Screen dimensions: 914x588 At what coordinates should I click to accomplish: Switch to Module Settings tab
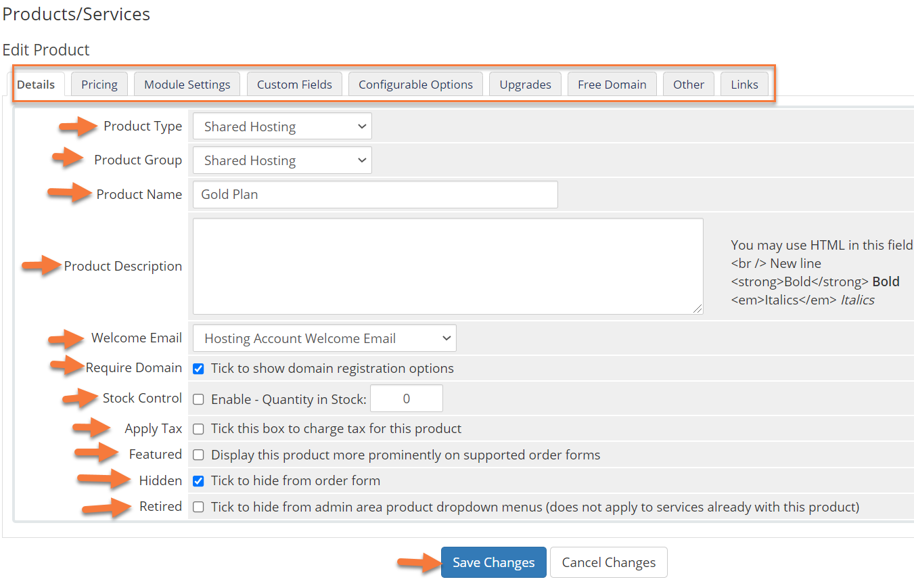click(x=187, y=85)
